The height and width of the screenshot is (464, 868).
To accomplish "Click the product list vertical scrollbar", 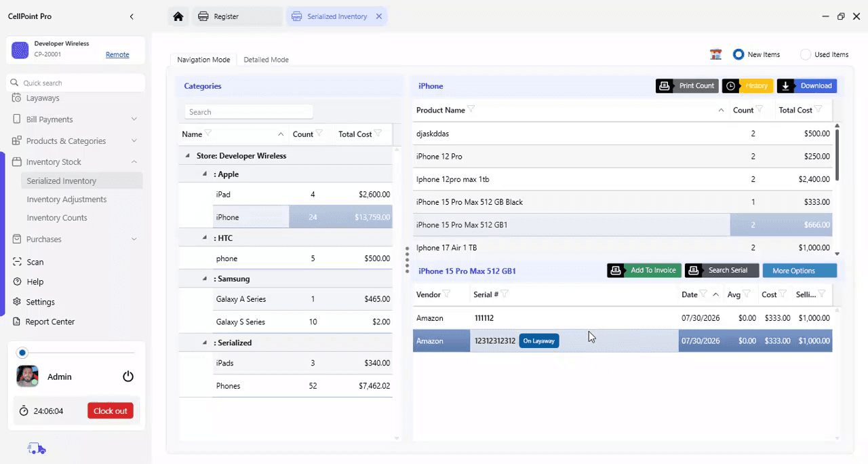I will pyautogui.click(x=837, y=155).
